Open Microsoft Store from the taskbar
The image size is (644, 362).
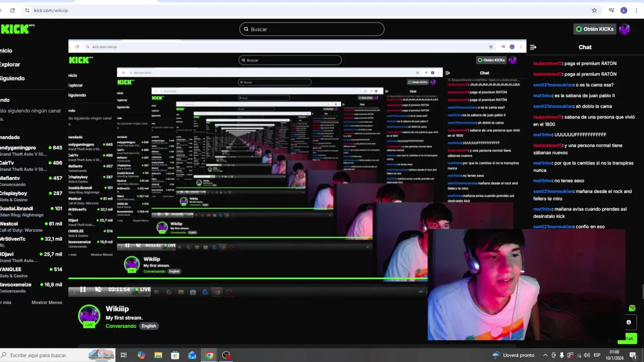coord(175,355)
